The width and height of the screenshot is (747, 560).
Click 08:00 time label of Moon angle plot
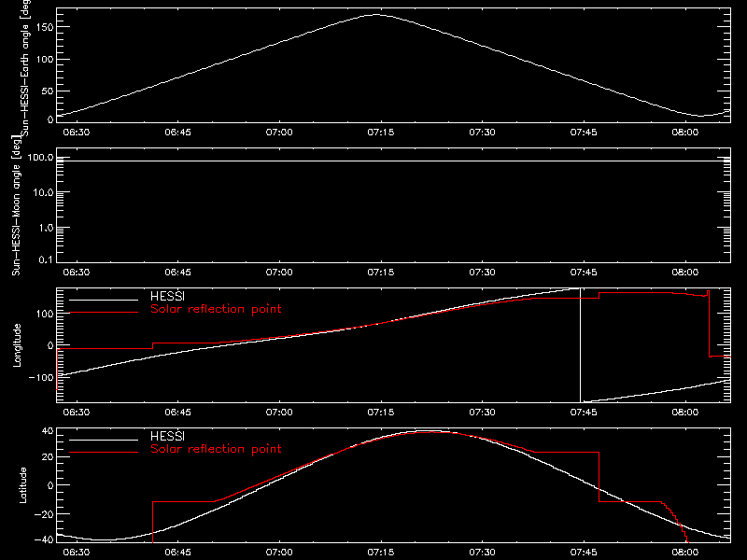click(685, 272)
